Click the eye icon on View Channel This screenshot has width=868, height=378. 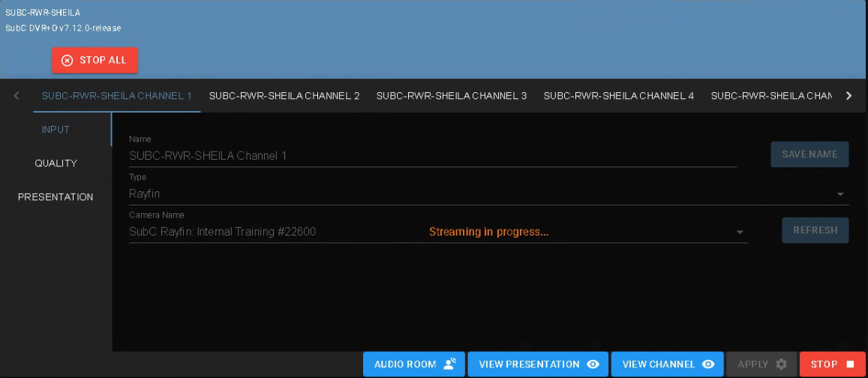tap(708, 364)
